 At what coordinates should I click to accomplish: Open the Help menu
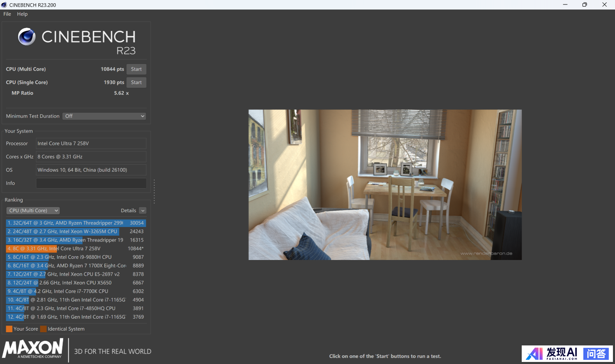22,14
